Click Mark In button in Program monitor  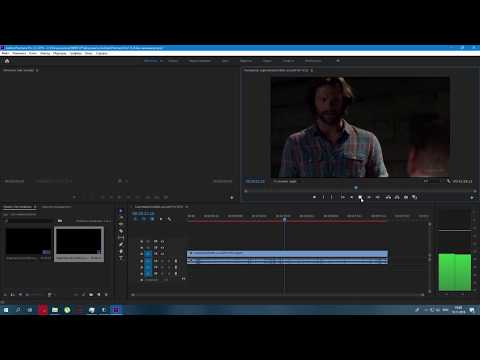tap(323, 197)
